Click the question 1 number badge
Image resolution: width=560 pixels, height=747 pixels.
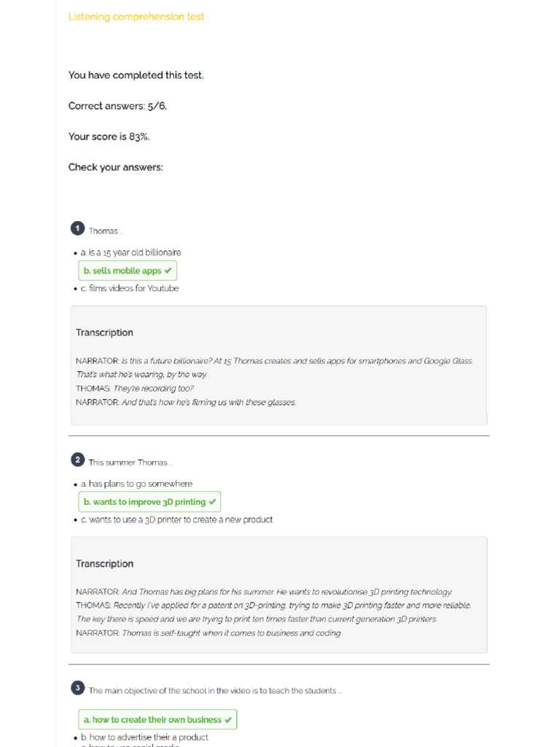tap(77, 229)
